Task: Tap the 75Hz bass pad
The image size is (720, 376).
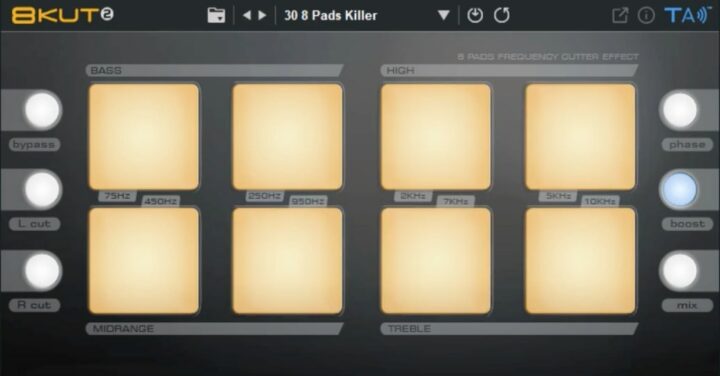Action: (x=144, y=136)
